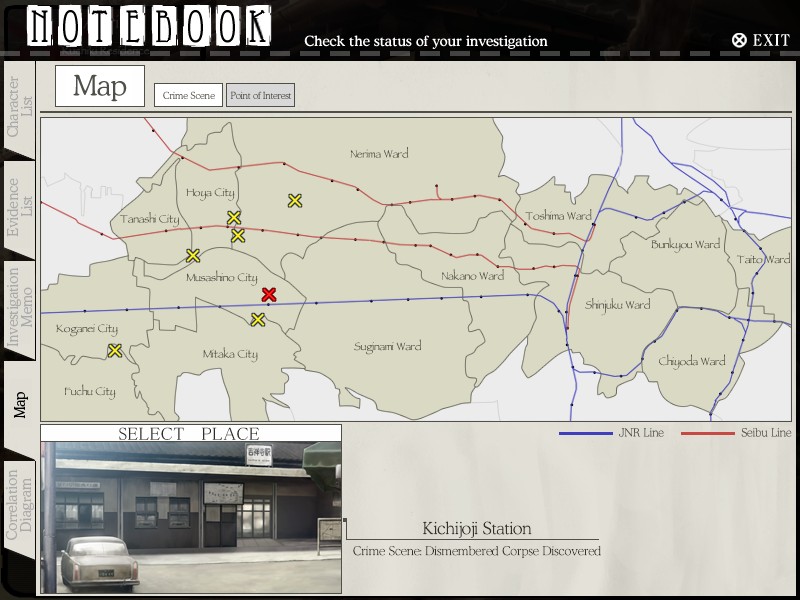The width and height of the screenshot is (800, 600).
Task: Click the Nakano Ward label
Action: tap(472, 276)
